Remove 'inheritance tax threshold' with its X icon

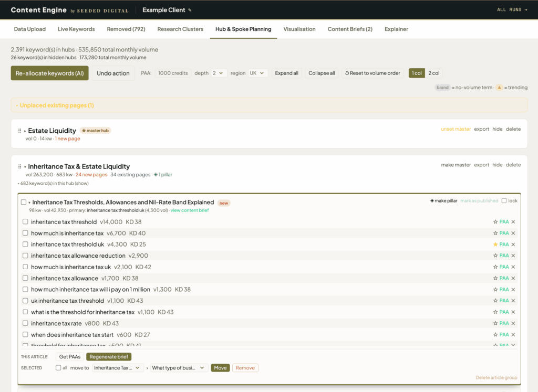pyautogui.click(x=513, y=221)
